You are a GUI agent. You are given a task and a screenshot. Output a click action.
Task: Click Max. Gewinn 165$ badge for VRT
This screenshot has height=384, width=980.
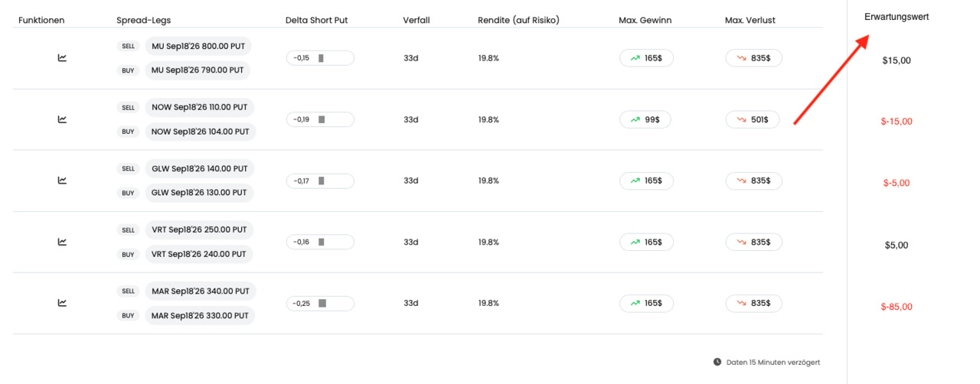pos(646,242)
